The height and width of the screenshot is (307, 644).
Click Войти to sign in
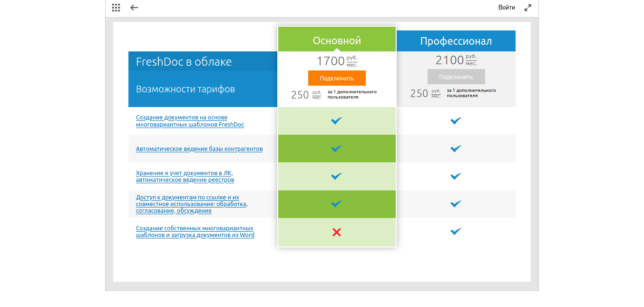click(x=507, y=8)
